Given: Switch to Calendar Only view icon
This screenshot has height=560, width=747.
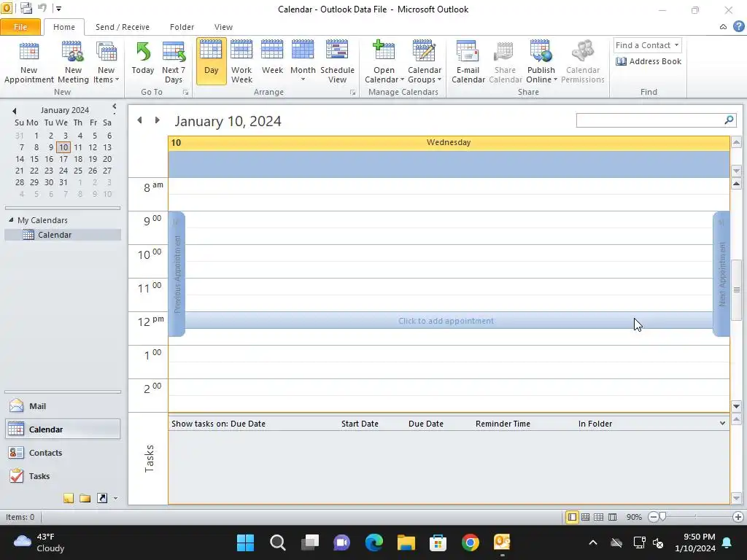Looking at the screenshot, I should (x=599, y=517).
